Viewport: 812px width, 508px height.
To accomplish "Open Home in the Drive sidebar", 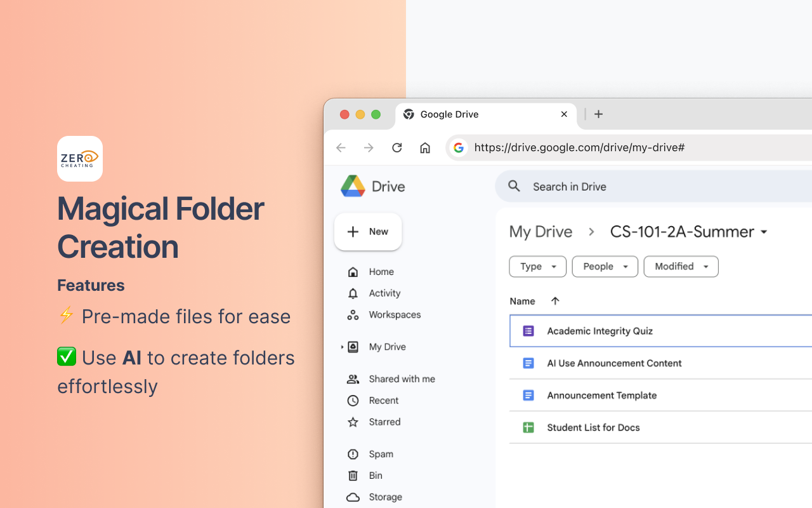I will 381,272.
